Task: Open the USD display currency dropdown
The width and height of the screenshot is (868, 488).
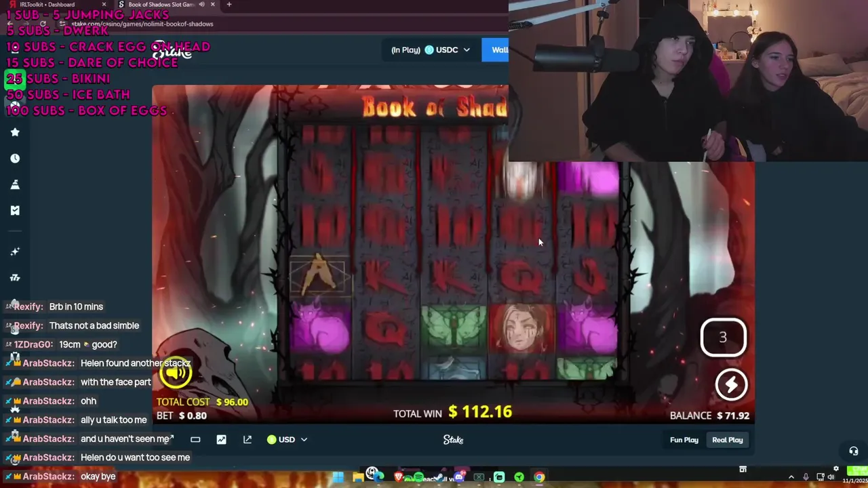Action: coord(287,440)
